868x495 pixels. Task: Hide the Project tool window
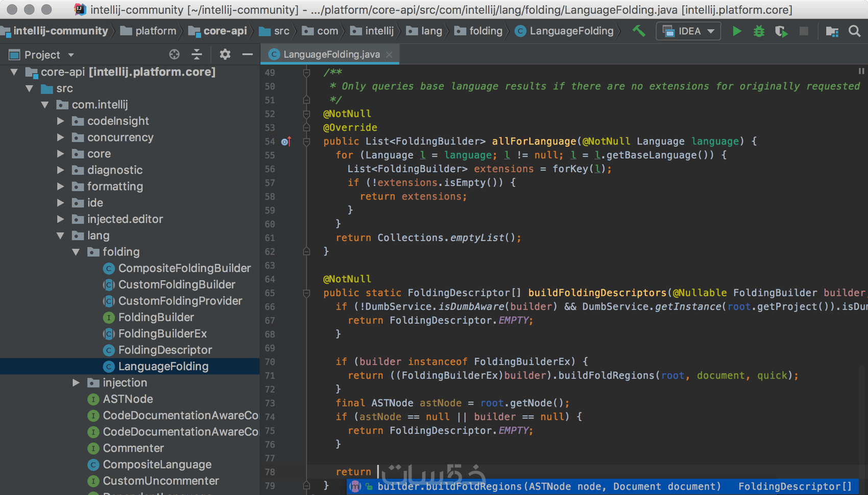coord(248,54)
